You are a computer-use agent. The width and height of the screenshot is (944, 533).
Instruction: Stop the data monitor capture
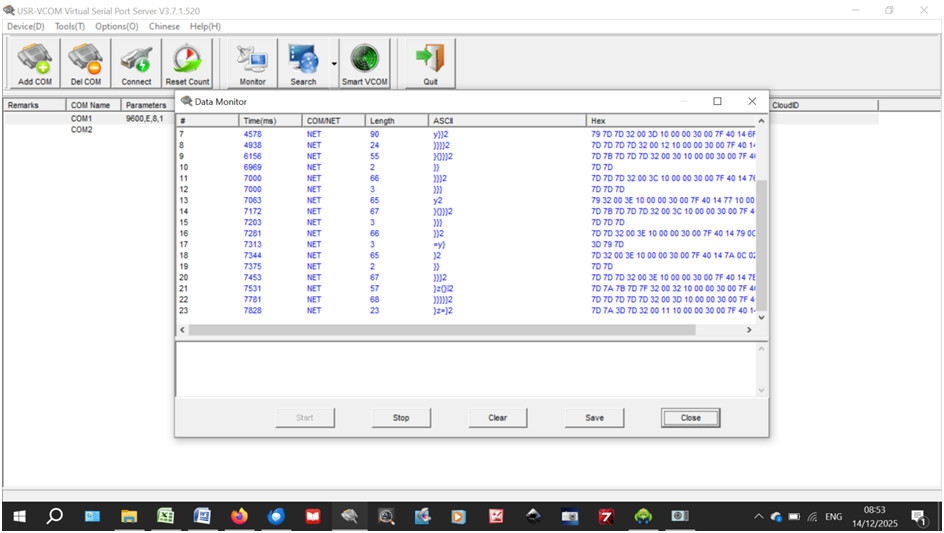tap(401, 418)
